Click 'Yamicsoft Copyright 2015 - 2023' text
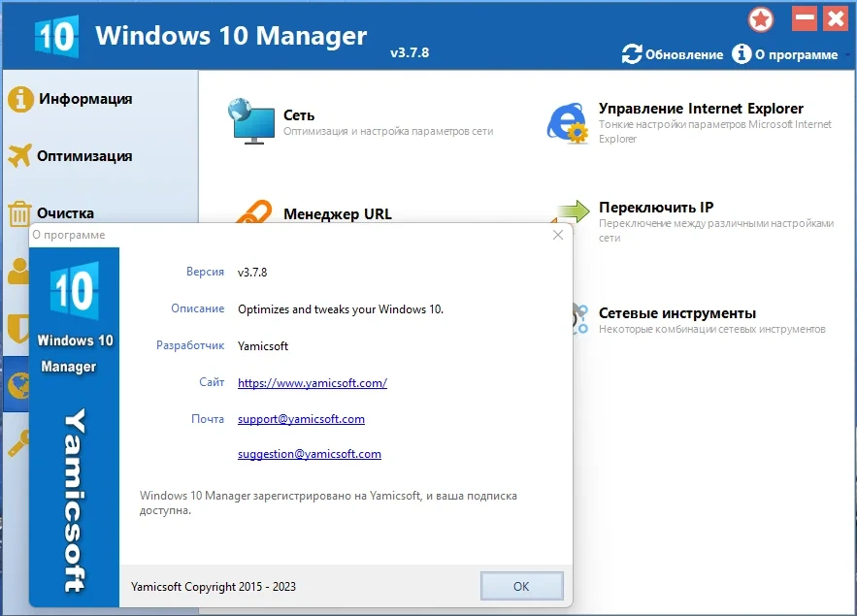 pyautogui.click(x=214, y=587)
